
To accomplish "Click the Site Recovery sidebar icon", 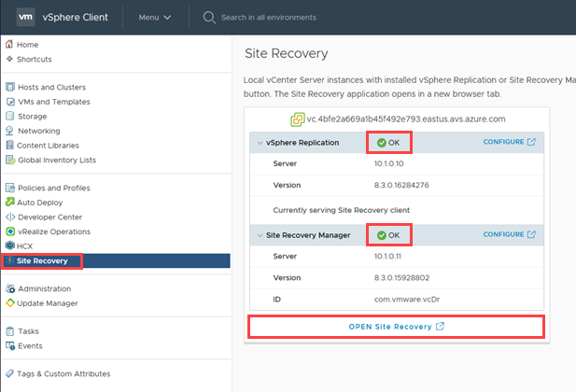I will [9, 260].
